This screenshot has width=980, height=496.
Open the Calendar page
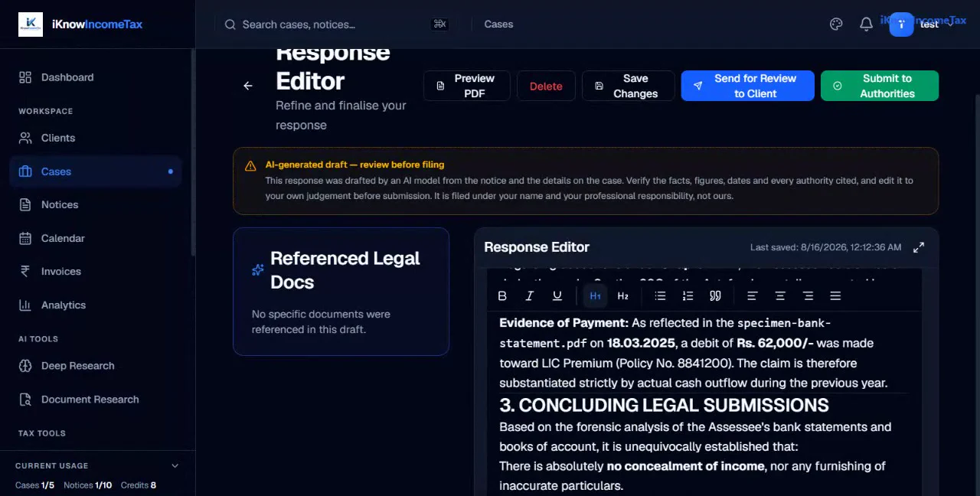point(96,238)
